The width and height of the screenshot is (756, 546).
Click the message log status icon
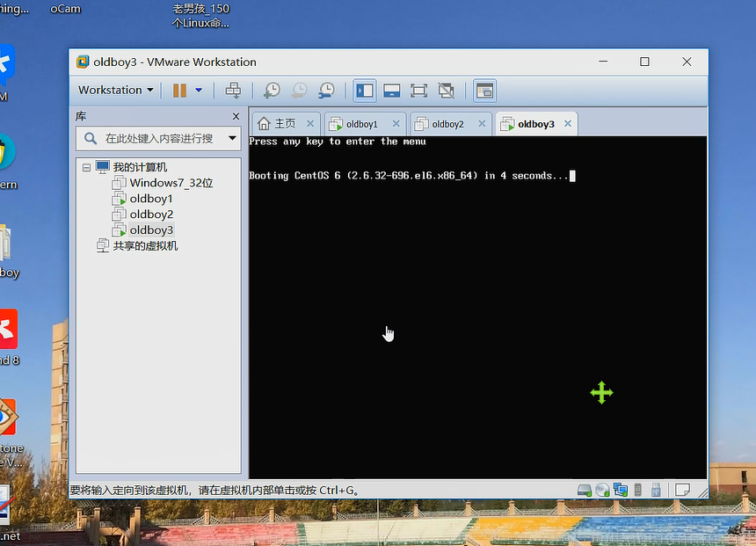click(x=682, y=490)
